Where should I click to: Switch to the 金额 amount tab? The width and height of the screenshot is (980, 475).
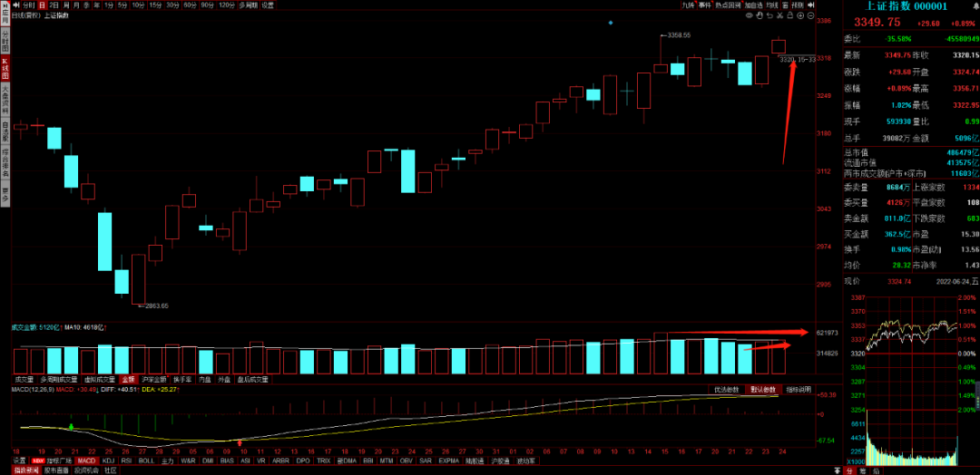click(x=128, y=379)
